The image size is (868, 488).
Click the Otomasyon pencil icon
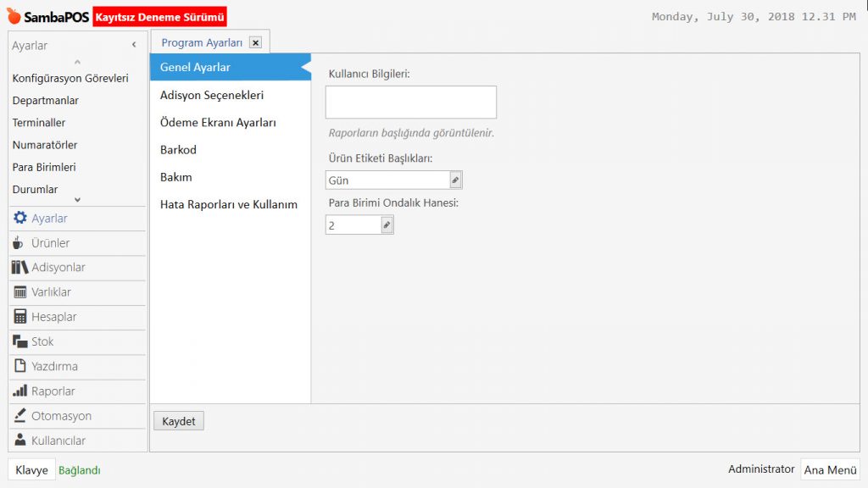coord(20,416)
